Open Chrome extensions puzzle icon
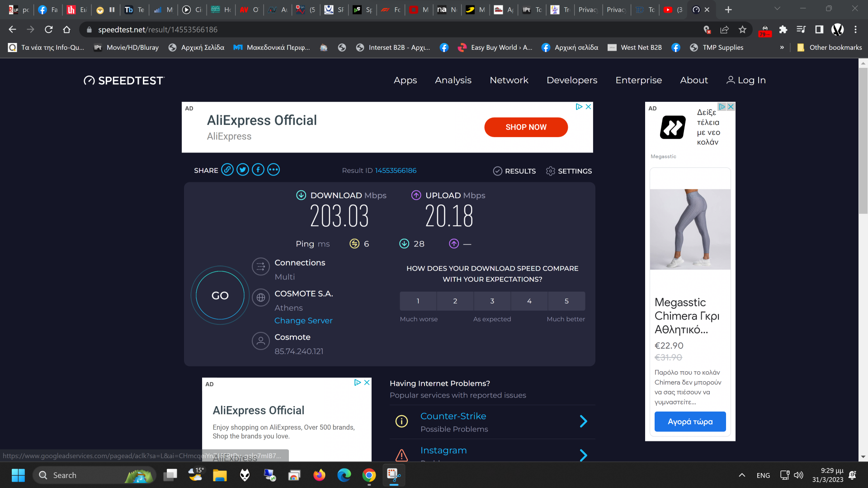The image size is (868, 488). point(783,29)
